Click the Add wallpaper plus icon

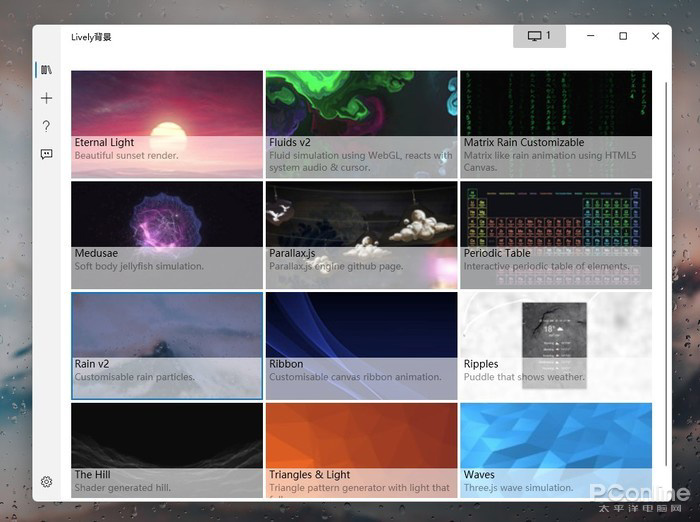[46, 98]
